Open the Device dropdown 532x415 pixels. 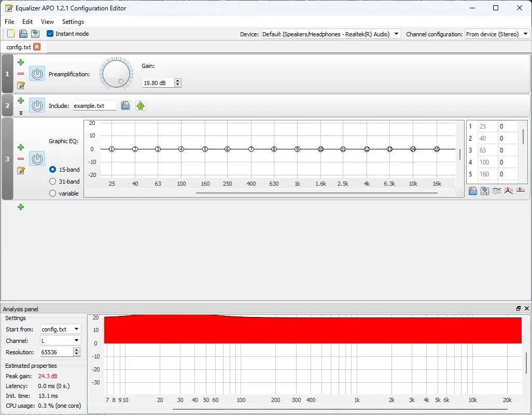pos(396,33)
